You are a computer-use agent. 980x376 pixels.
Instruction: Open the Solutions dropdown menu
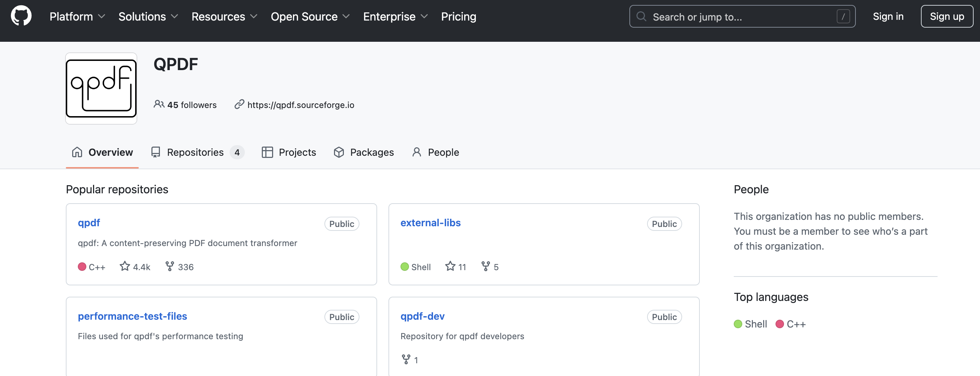click(148, 16)
